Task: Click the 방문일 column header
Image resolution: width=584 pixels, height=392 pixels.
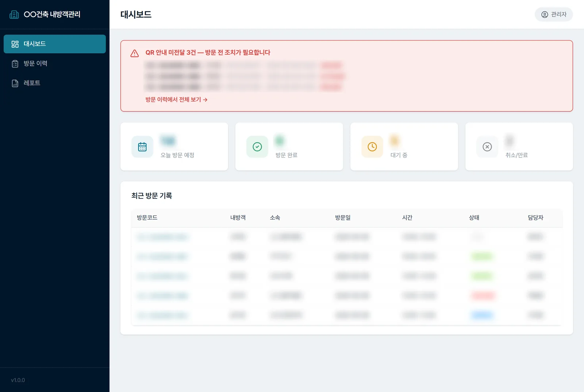Action: coord(343,218)
